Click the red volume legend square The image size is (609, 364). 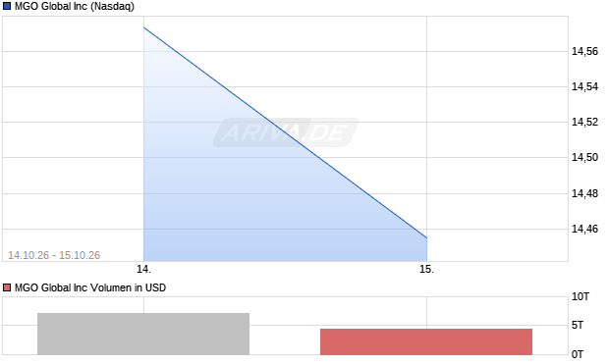[7, 287]
